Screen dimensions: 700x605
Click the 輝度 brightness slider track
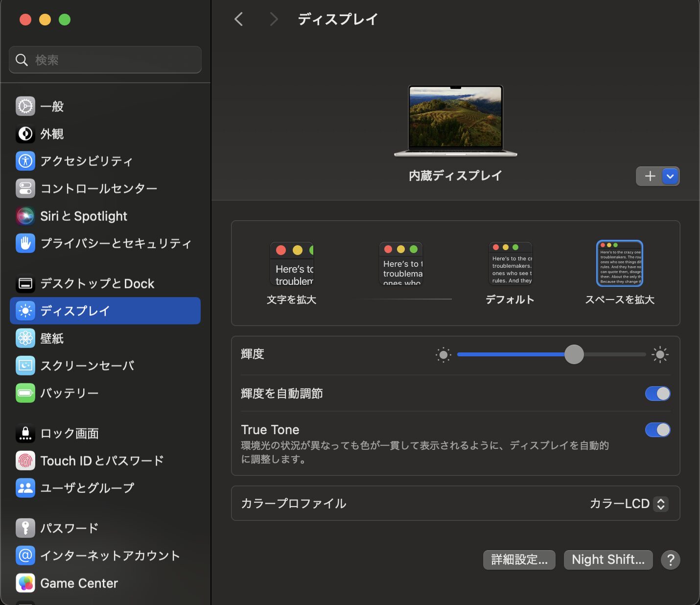point(552,354)
